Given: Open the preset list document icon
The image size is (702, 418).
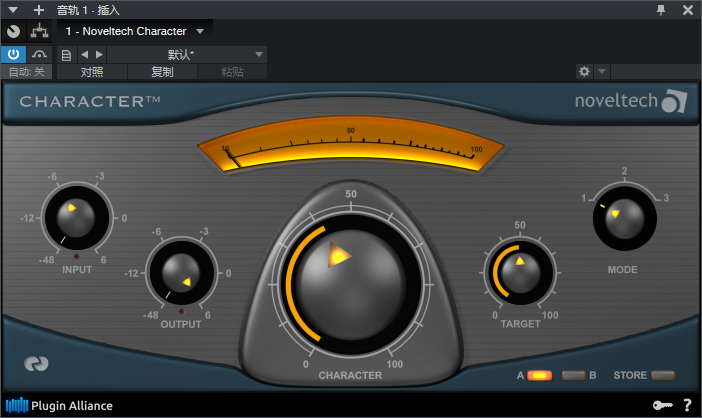Looking at the screenshot, I should (x=66, y=55).
